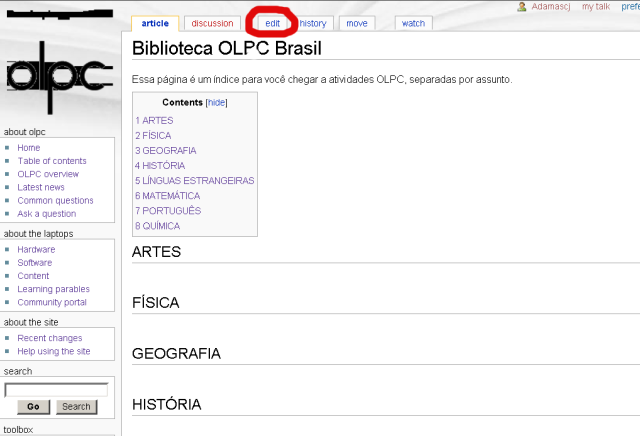This screenshot has height=436, width=640.
Task: Hide the Contents table
Action: pos(216,103)
